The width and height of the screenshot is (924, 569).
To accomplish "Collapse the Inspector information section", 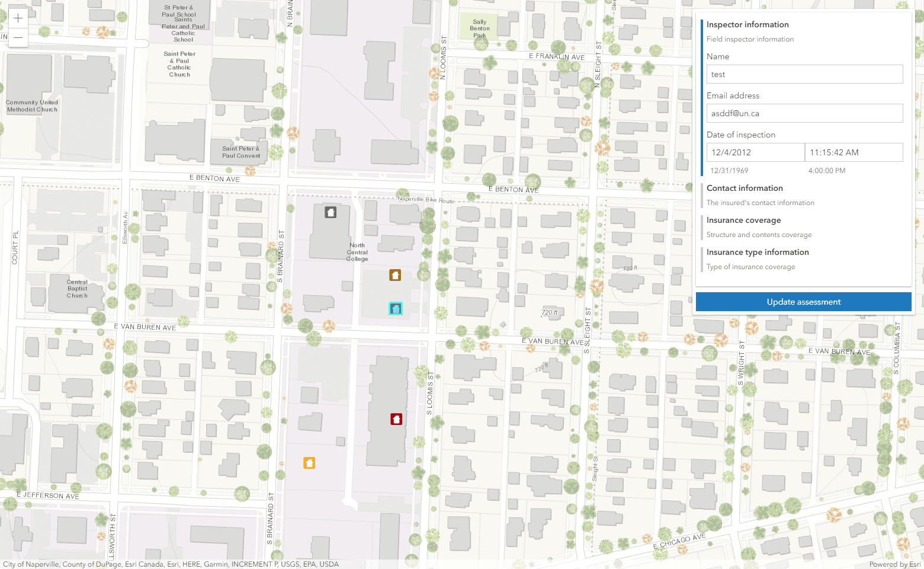I will 747,24.
